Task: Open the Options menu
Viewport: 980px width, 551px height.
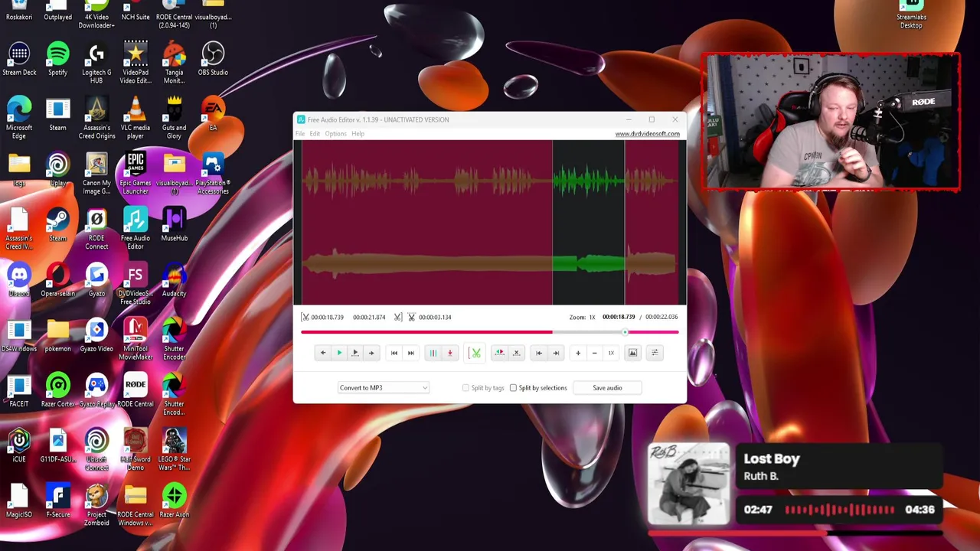Action: 335,134
